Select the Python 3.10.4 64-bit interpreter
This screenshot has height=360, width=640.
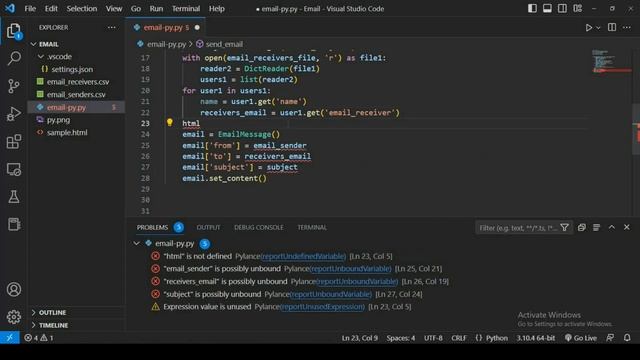tap(536, 338)
